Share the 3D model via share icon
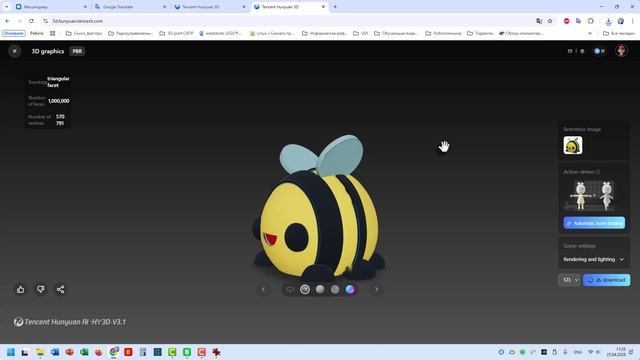This screenshot has width=640, height=360. click(60, 289)
